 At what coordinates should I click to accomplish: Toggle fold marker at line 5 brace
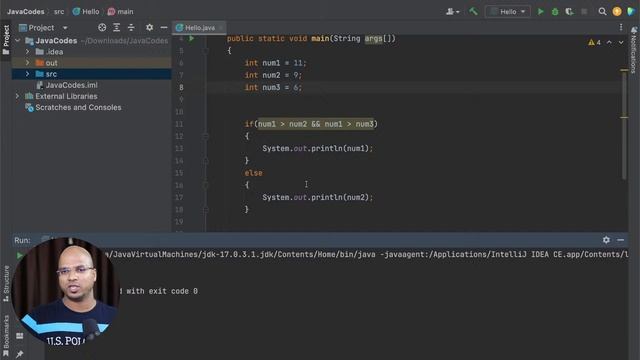pyautogui.click(x=205, y=51)
